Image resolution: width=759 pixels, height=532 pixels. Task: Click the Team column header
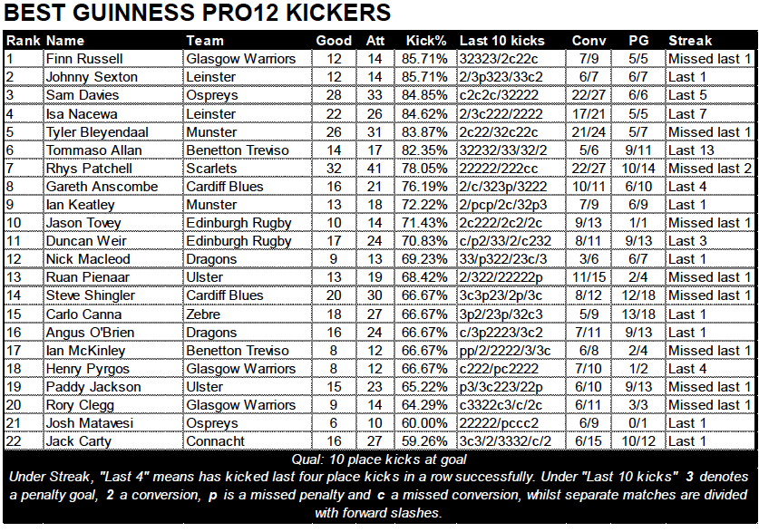205,41
